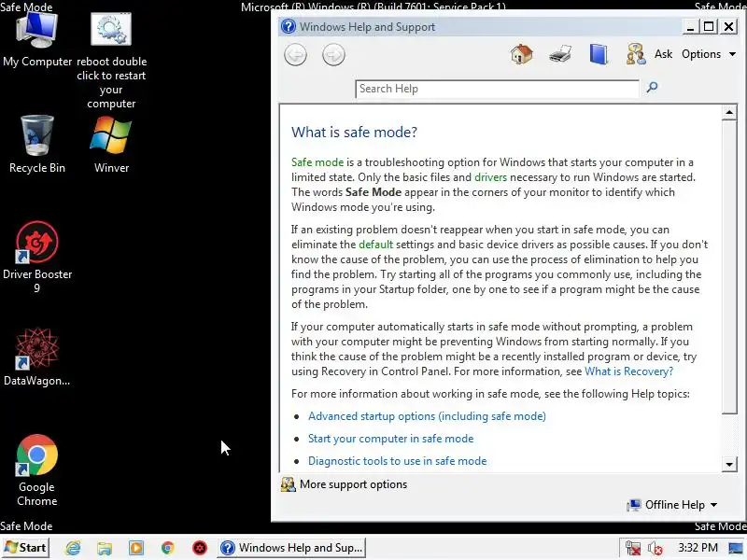747x560 pixels.
Task: Open the drivers glossary term
Action: click(491, 177)
